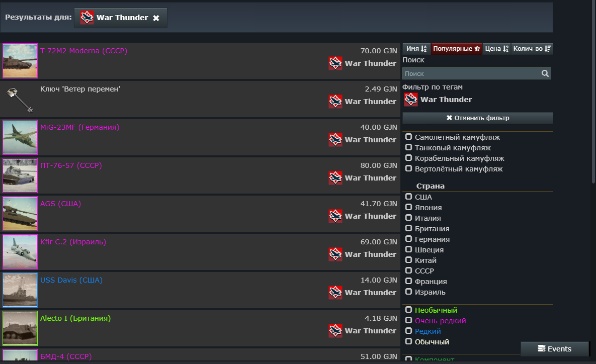
Task: Check the Очень редкий rarity filter
Action: point(408,321)
